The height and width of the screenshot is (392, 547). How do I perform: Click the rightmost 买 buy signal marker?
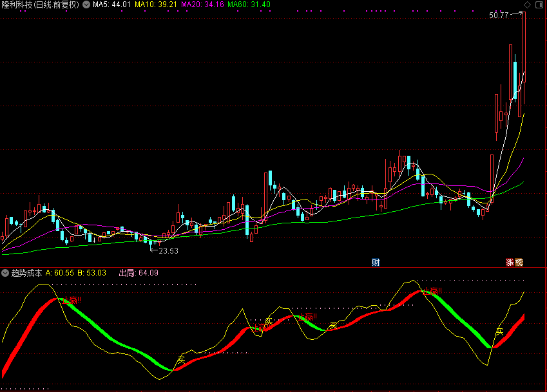500,331
